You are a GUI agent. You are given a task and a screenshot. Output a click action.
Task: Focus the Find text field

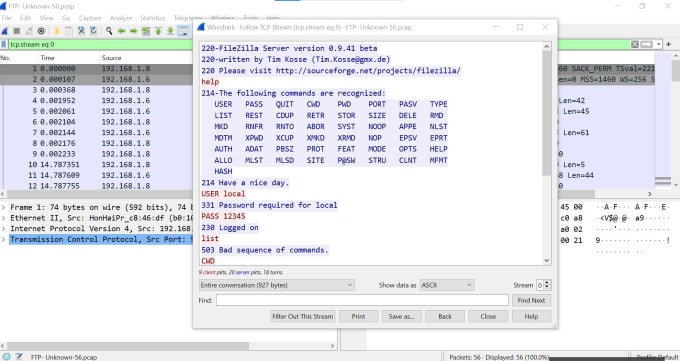click(362, 300)
